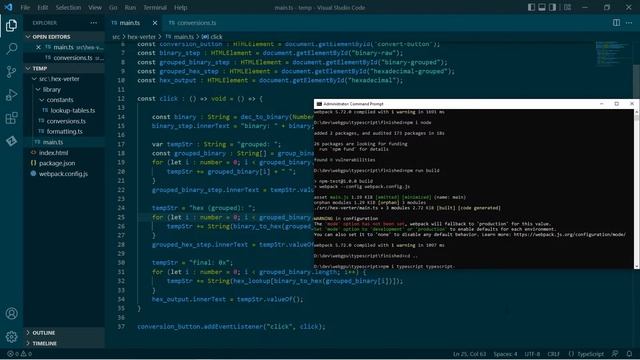The image size is (640, 360).
Task: Expand the Timeline section
Action: (64, 343)
